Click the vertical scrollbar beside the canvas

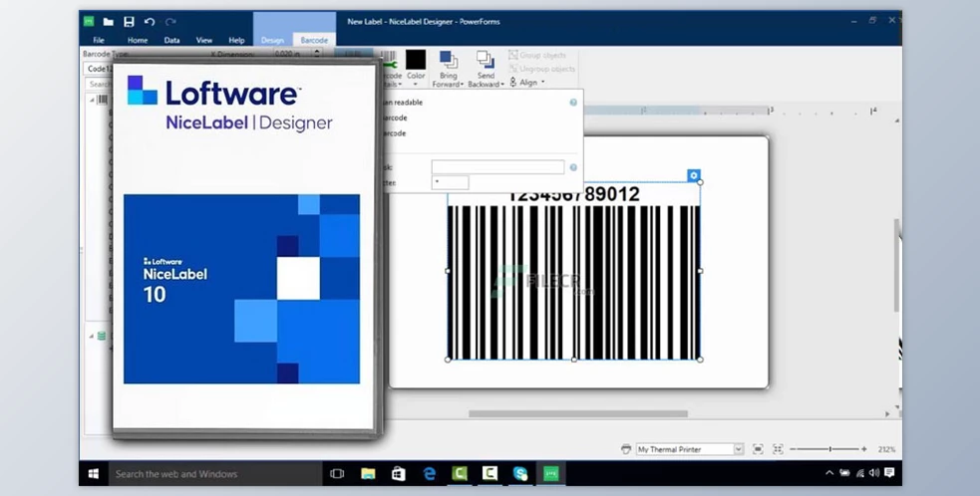point(897,266)
